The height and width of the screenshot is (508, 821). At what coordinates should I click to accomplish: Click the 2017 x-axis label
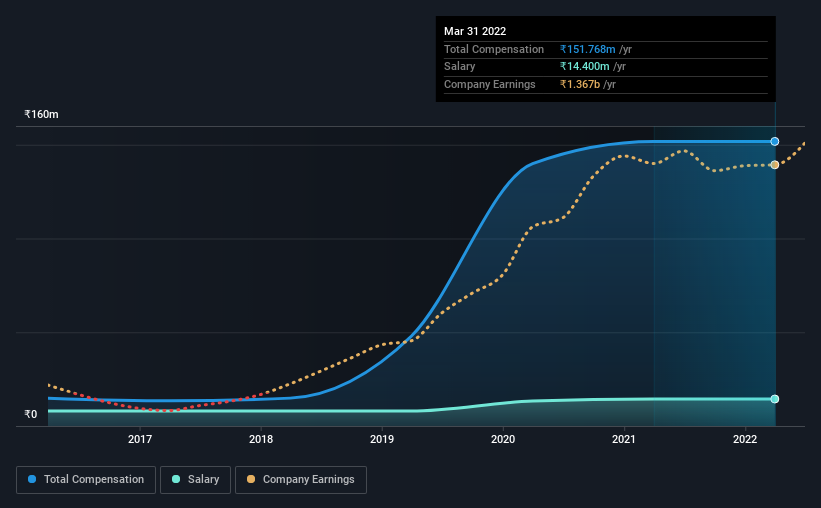point(140,439)
